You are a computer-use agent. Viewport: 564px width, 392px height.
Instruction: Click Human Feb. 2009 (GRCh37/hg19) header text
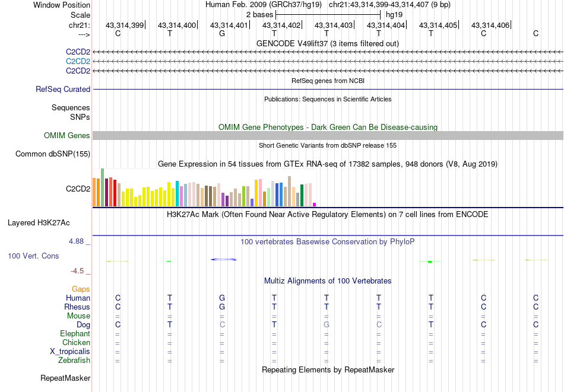(x=263, y=5)
